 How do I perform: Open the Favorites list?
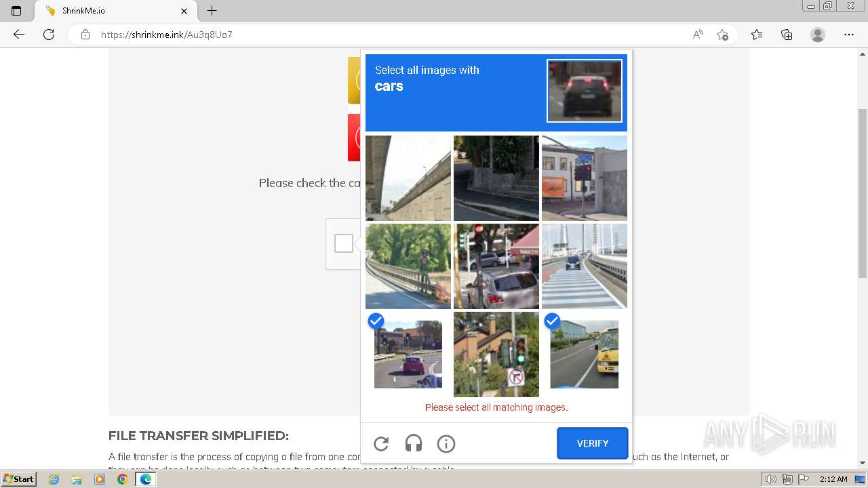click(757, 35)
